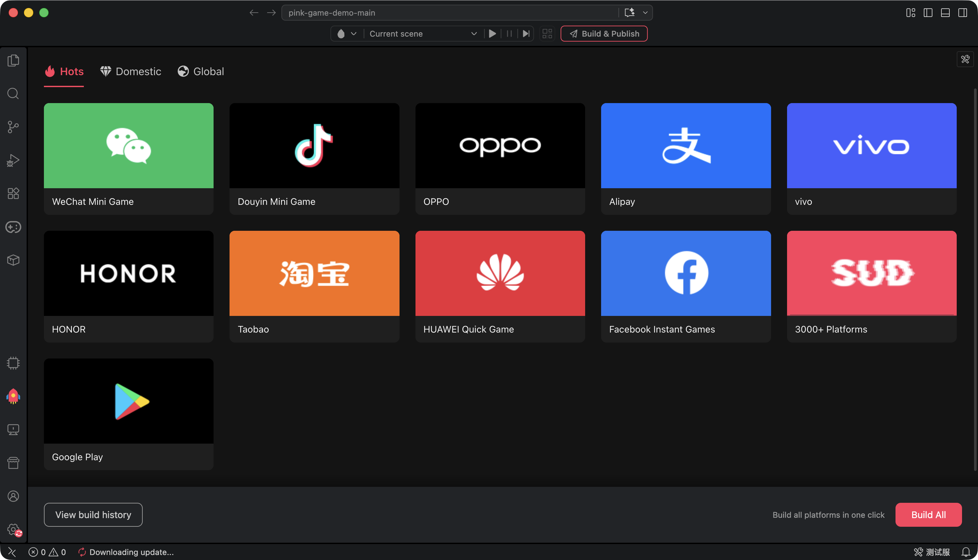Screen dimensions: 978x560
Task: Open the Search icon in sidebar
Action: pos(13,93)
